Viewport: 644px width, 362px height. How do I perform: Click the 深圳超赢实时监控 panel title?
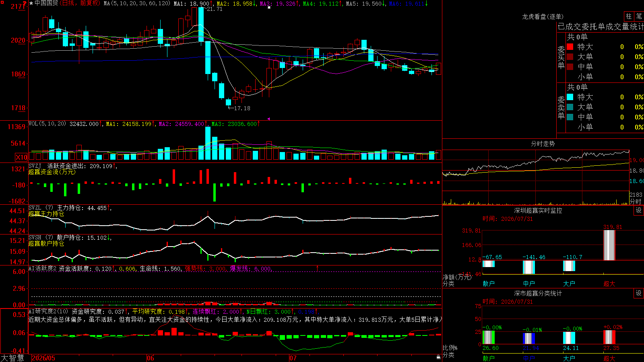point(538,210)
